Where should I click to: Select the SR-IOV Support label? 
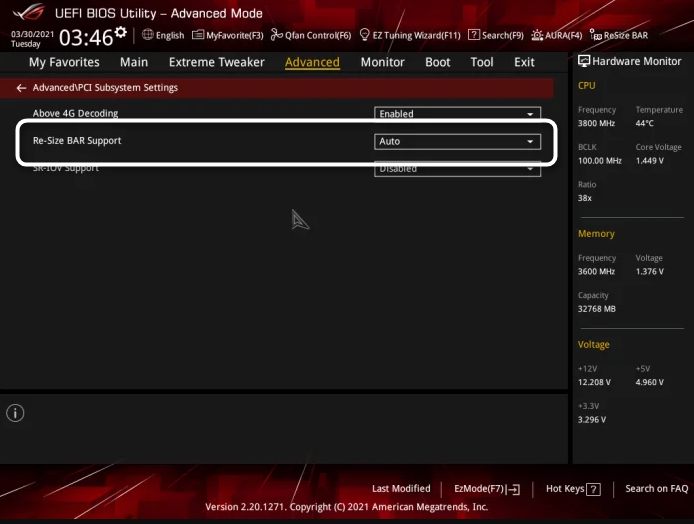pos(66,168)
